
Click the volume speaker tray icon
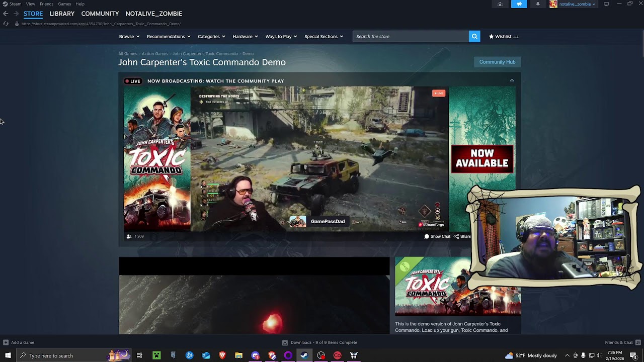click(599, 355)
